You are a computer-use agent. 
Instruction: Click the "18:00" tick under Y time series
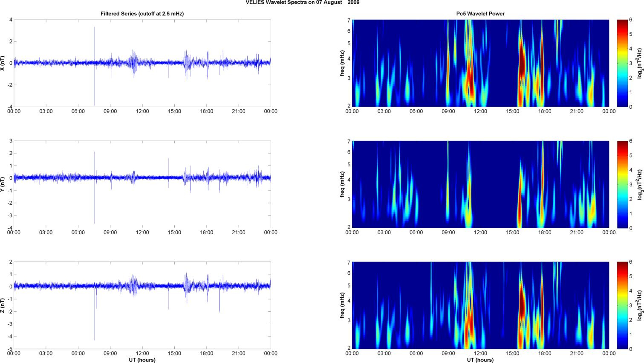click(x=207, y=232)
